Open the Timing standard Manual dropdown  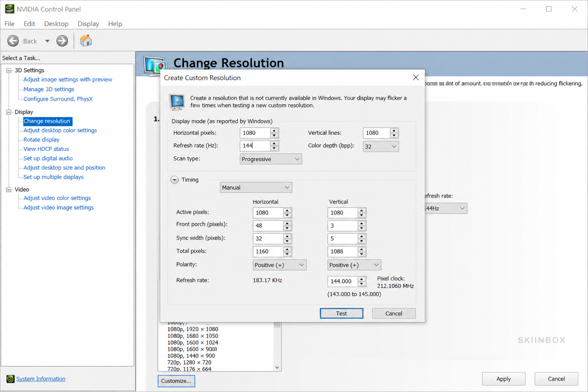(x=256, y=188)
